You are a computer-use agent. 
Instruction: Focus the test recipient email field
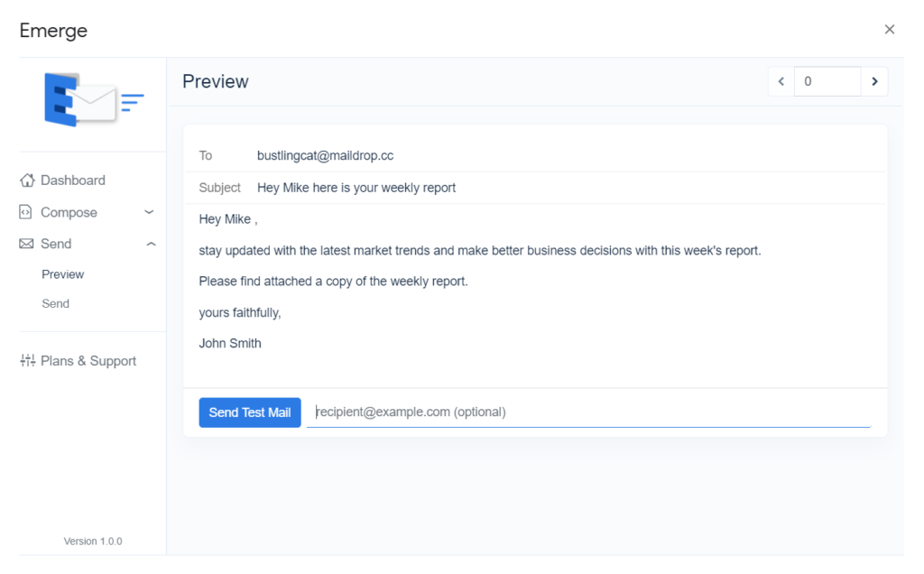(x=588, y=412)
